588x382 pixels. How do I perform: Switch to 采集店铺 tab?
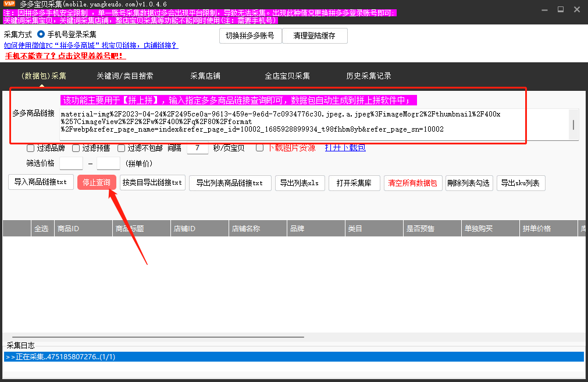coord(205,76)
